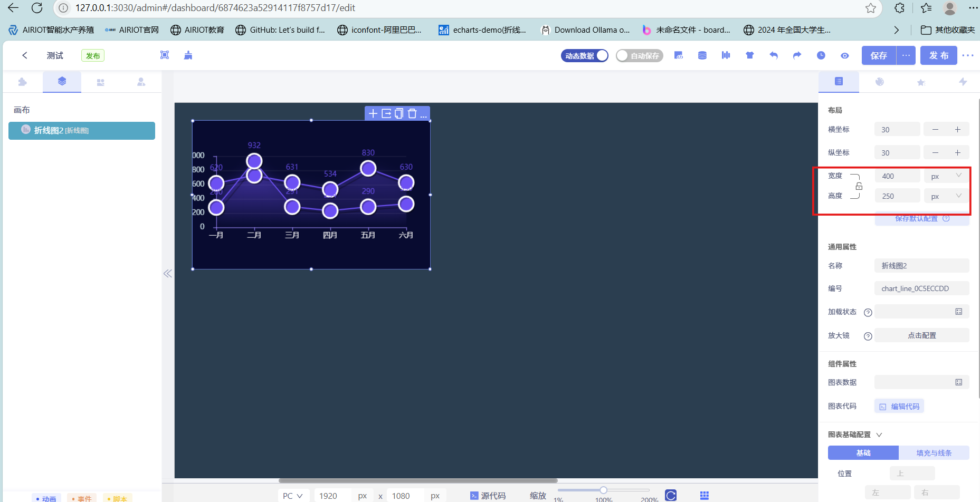Click the redo arrow in top toolbar

797,55
